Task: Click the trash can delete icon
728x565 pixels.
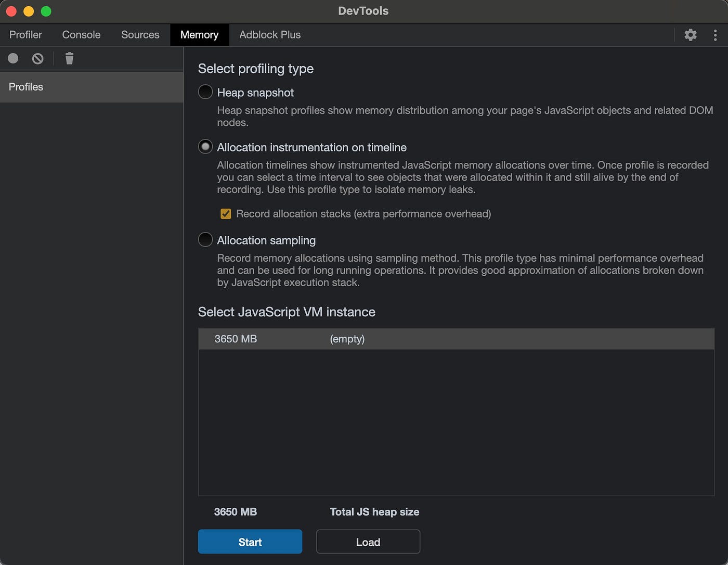Action: tap(69, 58)
